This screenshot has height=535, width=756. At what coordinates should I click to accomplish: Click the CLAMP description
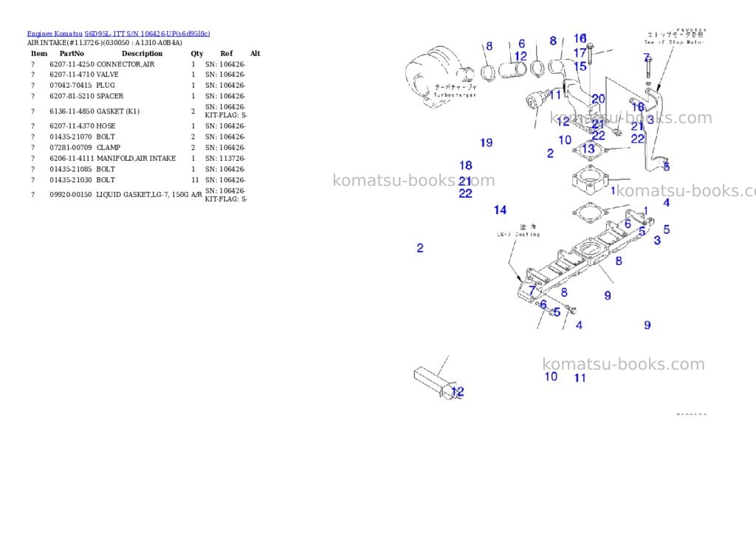(x=109, y=148)
